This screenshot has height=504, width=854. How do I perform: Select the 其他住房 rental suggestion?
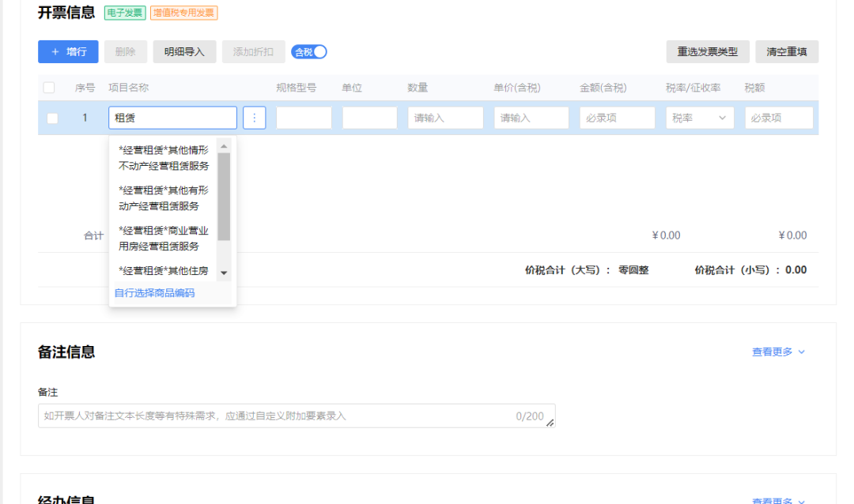coord(164,270)
